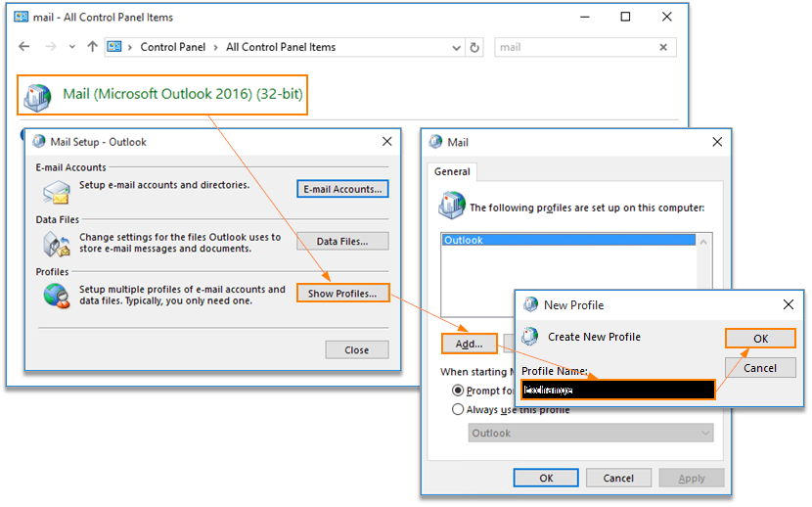Click Show Profiles button
This screenshot has height=507, width=812.
click(x=342, y=293)
